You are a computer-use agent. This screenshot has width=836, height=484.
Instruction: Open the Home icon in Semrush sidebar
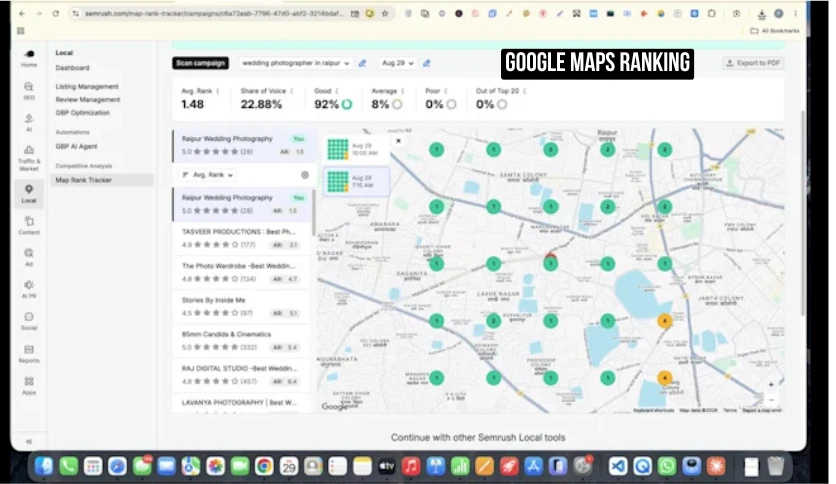[x=29, y=58]
